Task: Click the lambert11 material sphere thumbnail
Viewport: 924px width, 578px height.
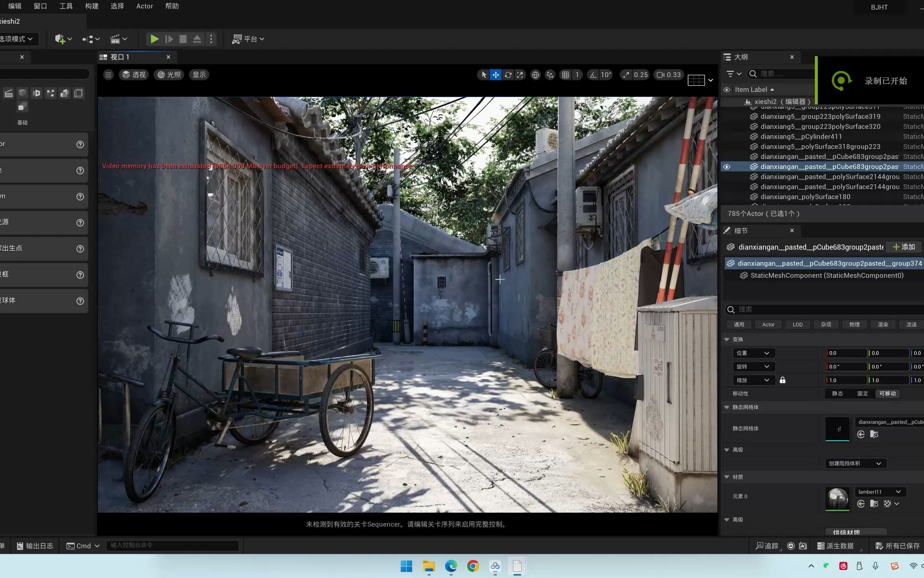Action: click(837, 498)
